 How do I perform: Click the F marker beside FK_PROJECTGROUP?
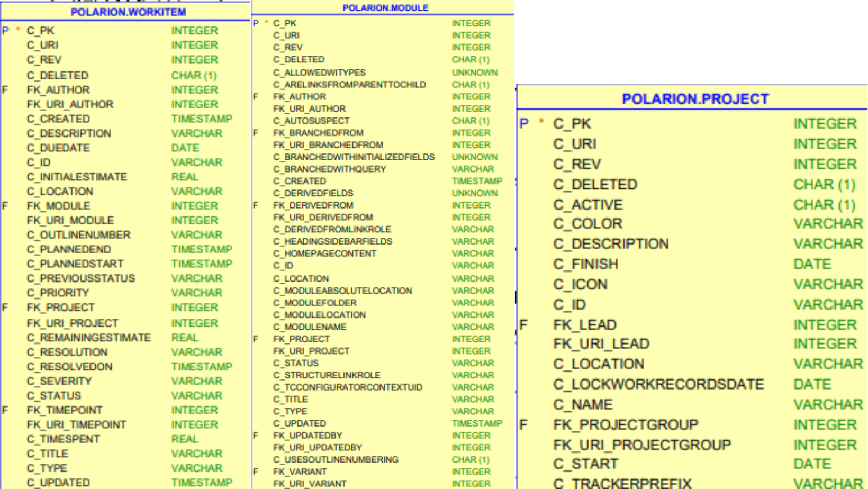pyautogui.click(x=523, y=424)
